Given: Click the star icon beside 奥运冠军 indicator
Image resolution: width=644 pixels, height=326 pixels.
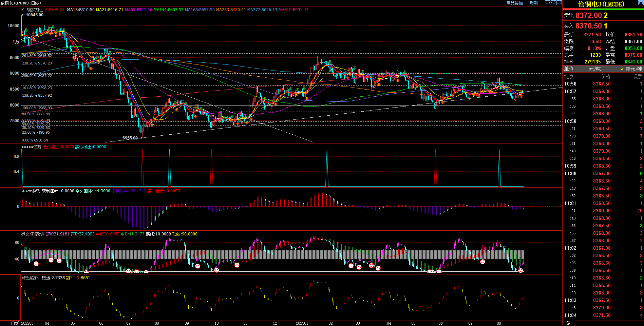Looking at the screenshot, I should pos(22,278).
